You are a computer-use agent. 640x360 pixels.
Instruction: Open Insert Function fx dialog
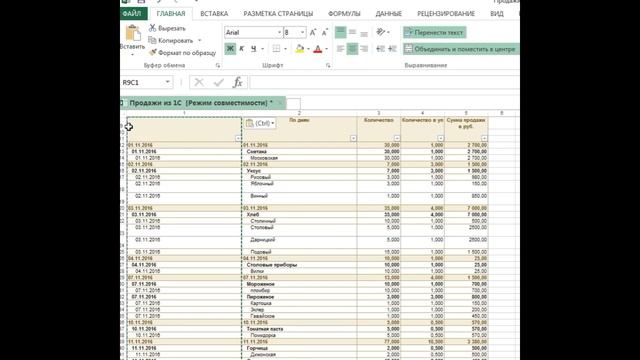238,82
